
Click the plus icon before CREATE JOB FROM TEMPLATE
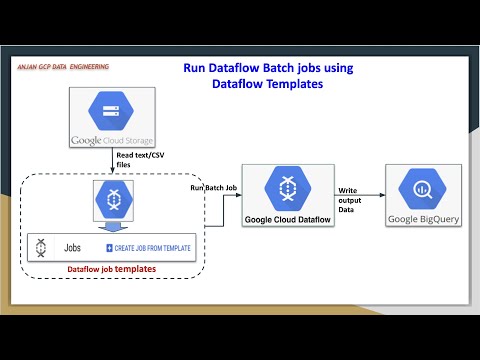109,248
